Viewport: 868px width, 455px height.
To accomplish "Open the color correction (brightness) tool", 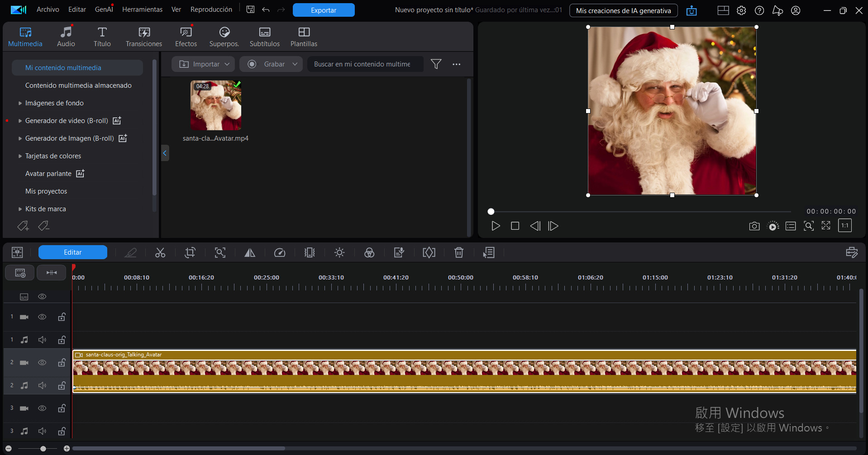I will (339, 252).
